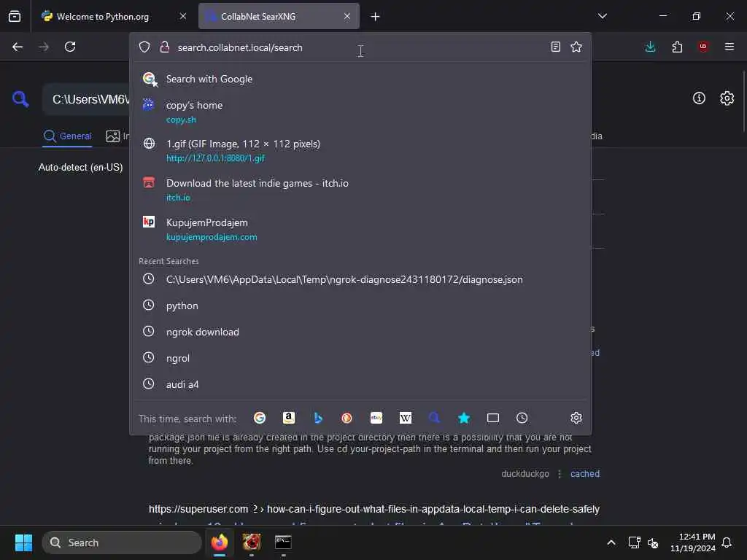Search this time with Bing
The height and width of the screenshot is (560, 747).
tap(318, 418)
